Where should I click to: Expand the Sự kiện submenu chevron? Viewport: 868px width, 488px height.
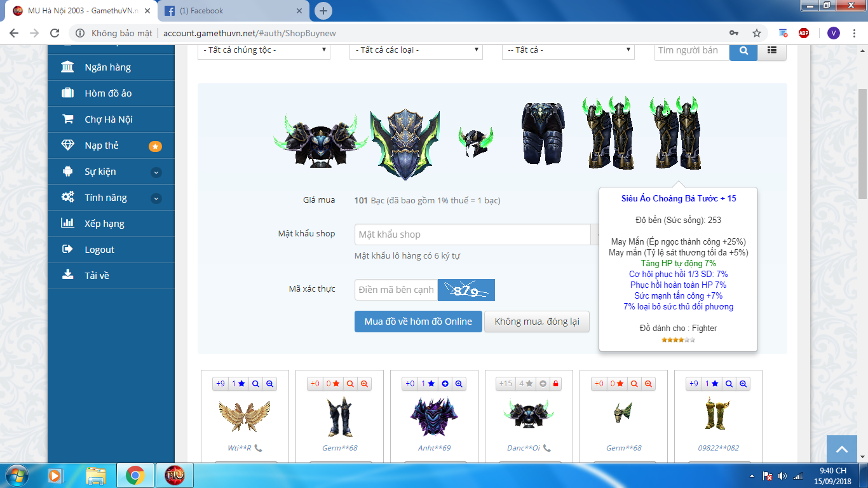click(156, 172)
